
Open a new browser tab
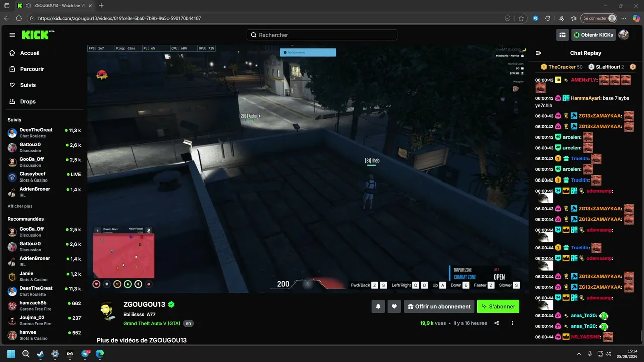coord(101,5)
